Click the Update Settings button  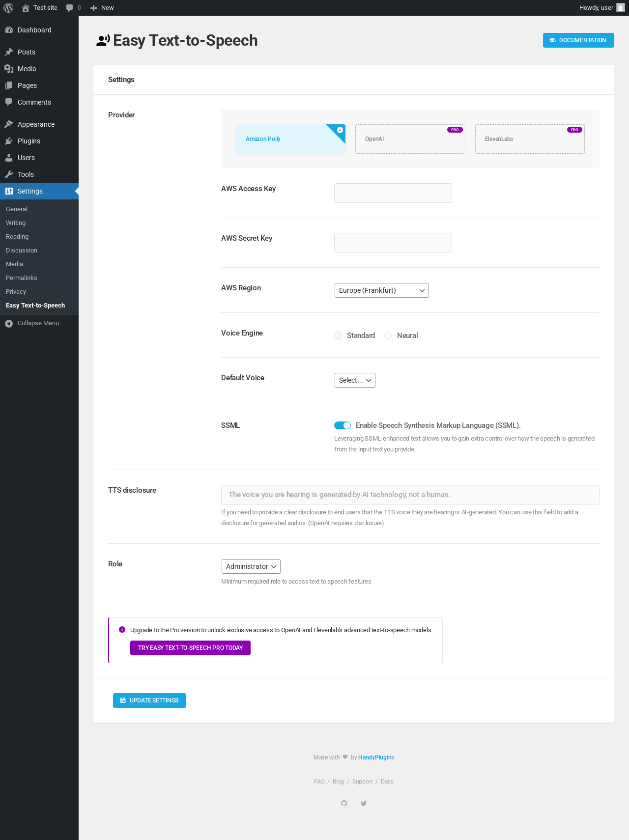149,700
